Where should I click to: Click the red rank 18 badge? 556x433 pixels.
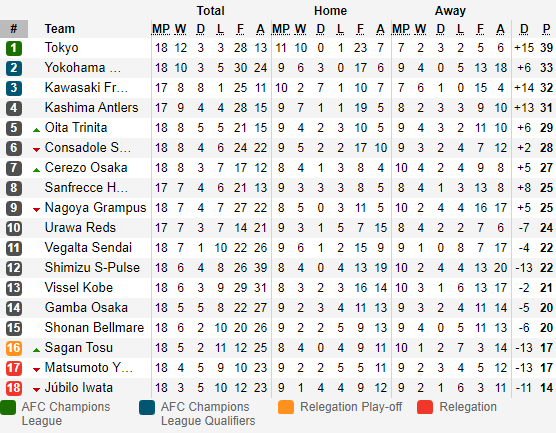(14, 388)
